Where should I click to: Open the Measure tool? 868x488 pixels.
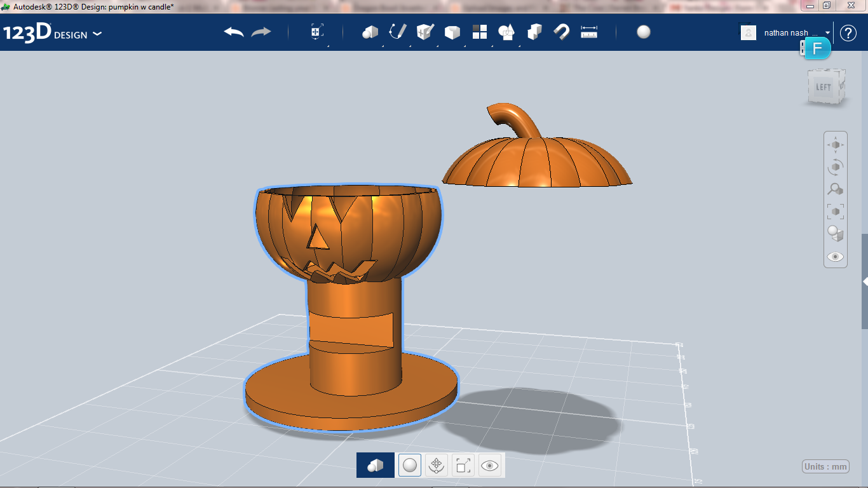pyautogui.click(x=588, y=32)
